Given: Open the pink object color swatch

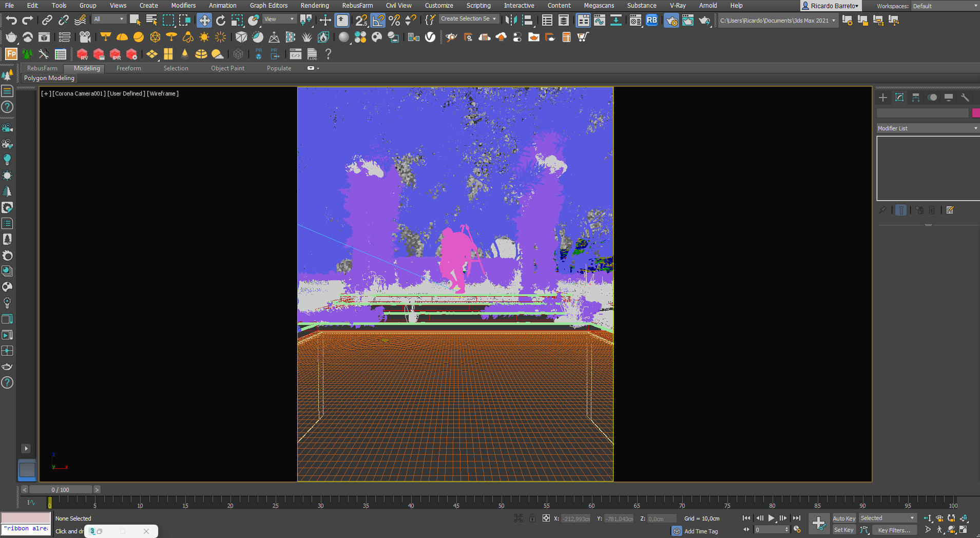Looking at the screenshot, I should point(976,113).
